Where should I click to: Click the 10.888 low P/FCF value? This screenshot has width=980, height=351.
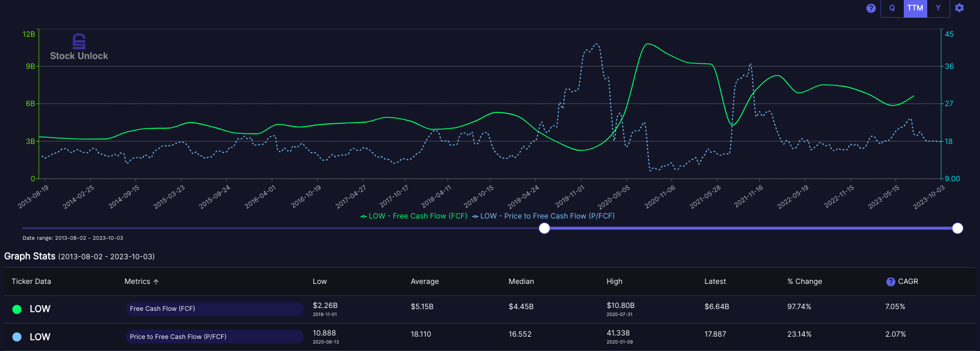coord(324,333)
